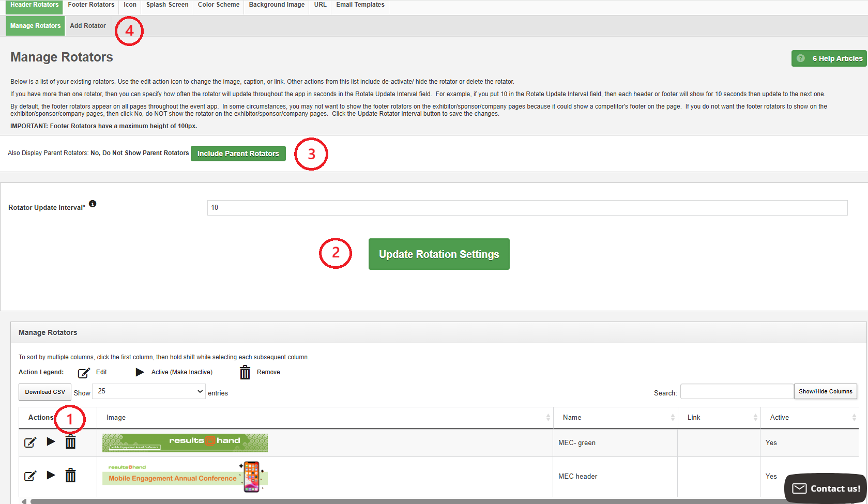868x504 pixels.
Task: Click the MEC- green banner thumbnail
Action: click(x=185, y=443)
